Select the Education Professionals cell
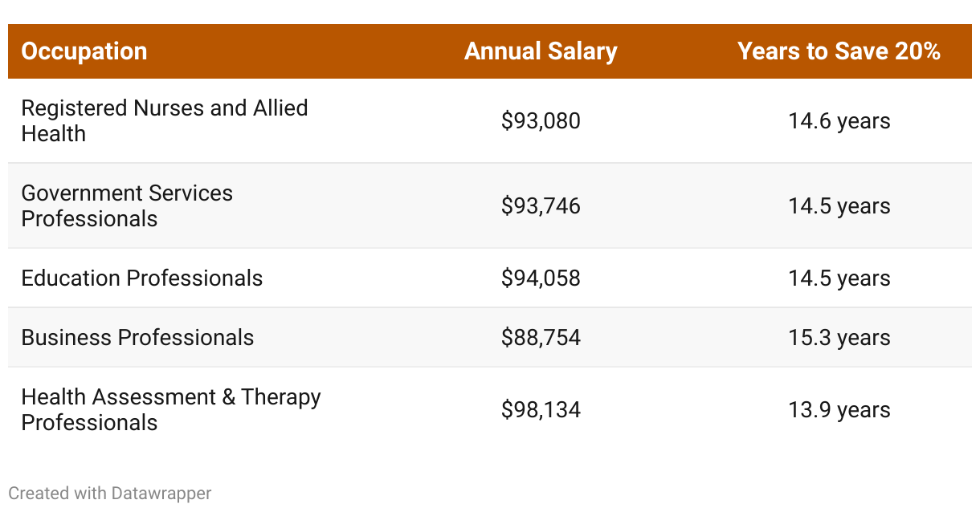The height and width of the screenshot is (512, 980). (x=142, y=278)
